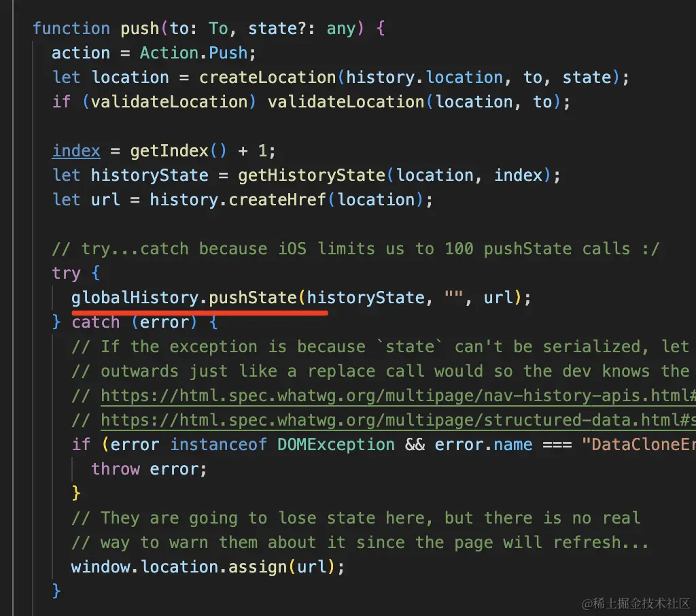Click the iOS pushState limit comment
Image resolution: width=696 pixels, height=616 pixels.
pyautogui.click(x=356, y=249)
